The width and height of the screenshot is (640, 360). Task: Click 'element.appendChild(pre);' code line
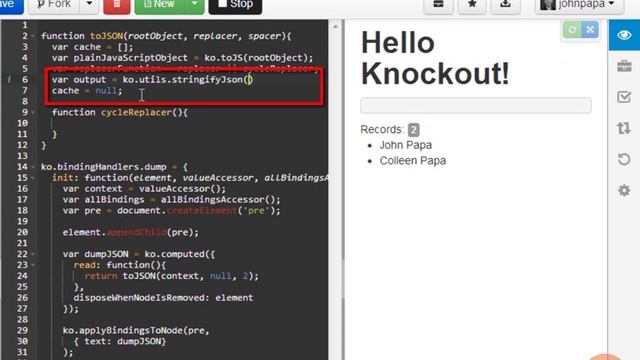(131, 232)
